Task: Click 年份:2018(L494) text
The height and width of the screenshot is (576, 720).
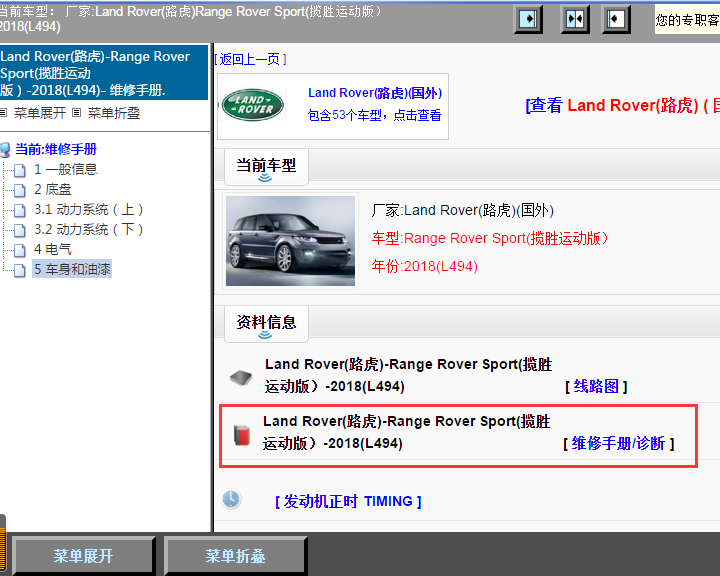Action: point(425,266)
